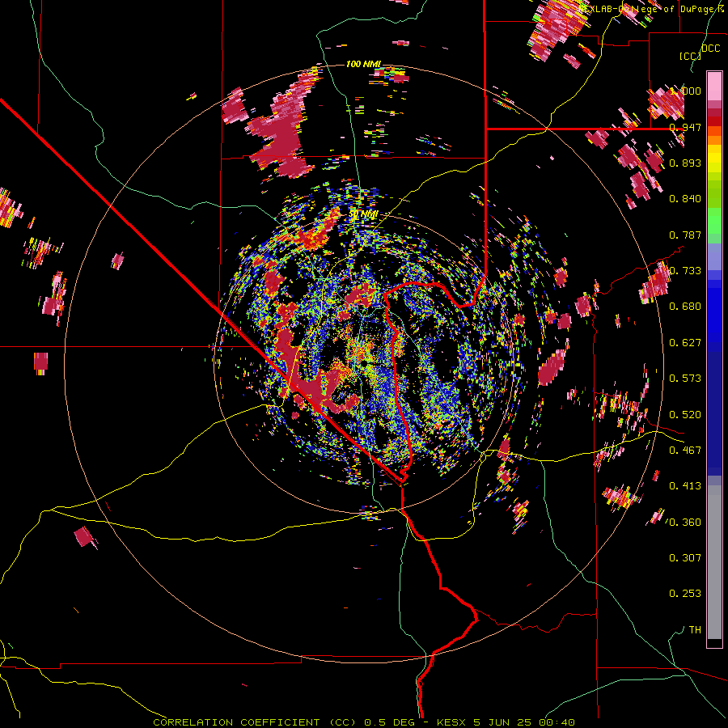Click the Correlation Coefficient caption at the bottom
This screenshot has width=728, height=728.
coord(363,722)
